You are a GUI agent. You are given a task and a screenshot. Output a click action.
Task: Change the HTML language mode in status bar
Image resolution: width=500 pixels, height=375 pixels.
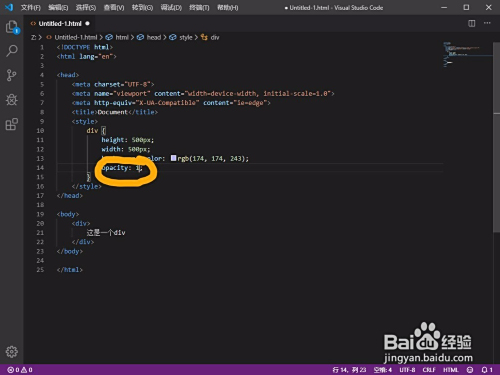click(451, 370)
